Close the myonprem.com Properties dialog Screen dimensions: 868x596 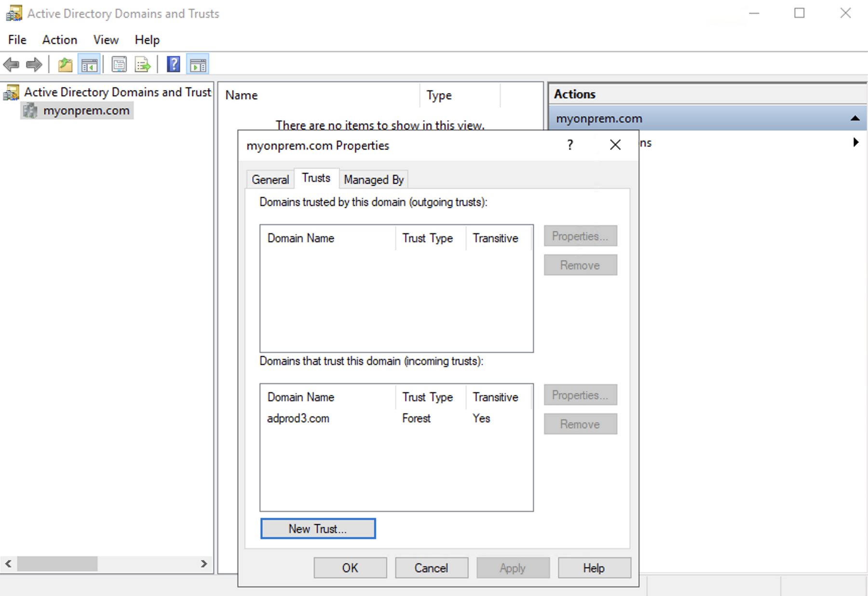615,145
